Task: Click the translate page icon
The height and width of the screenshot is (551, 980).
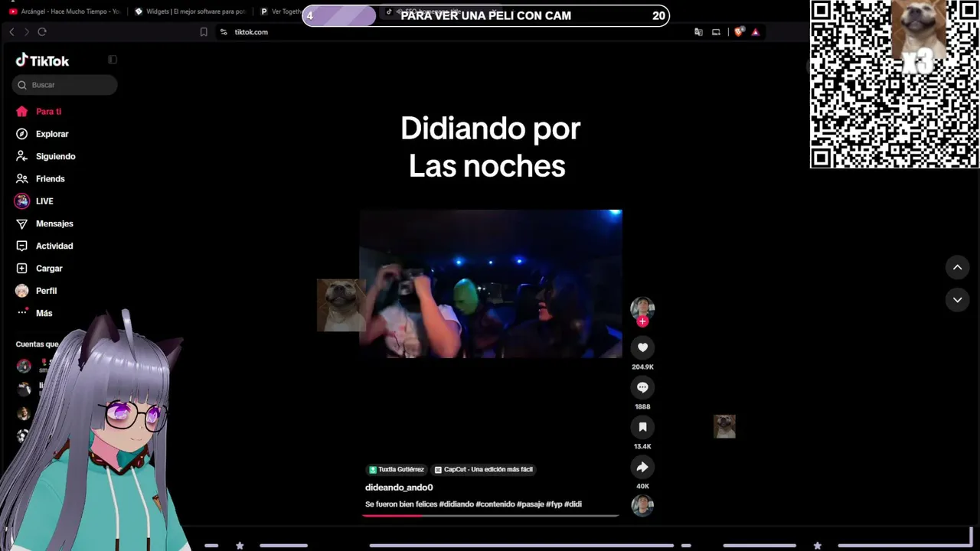Action: pyautogui.click(x=698, y=32)
